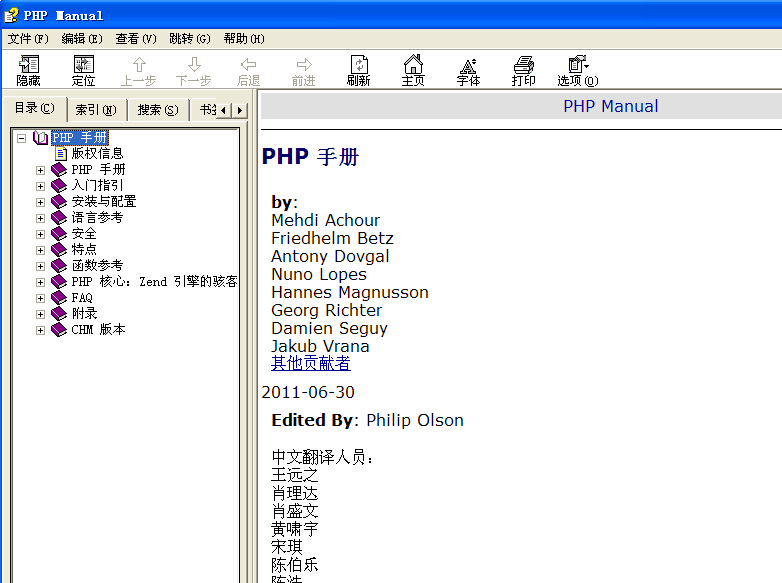782x583 pixels.
Task: Click the PHP Manual page header text
Action: [610, 106]
